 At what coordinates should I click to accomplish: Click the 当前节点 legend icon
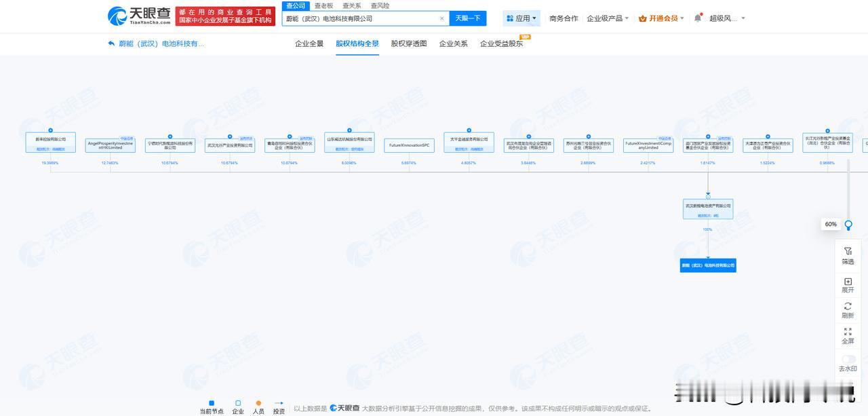(x=212, y=403)
